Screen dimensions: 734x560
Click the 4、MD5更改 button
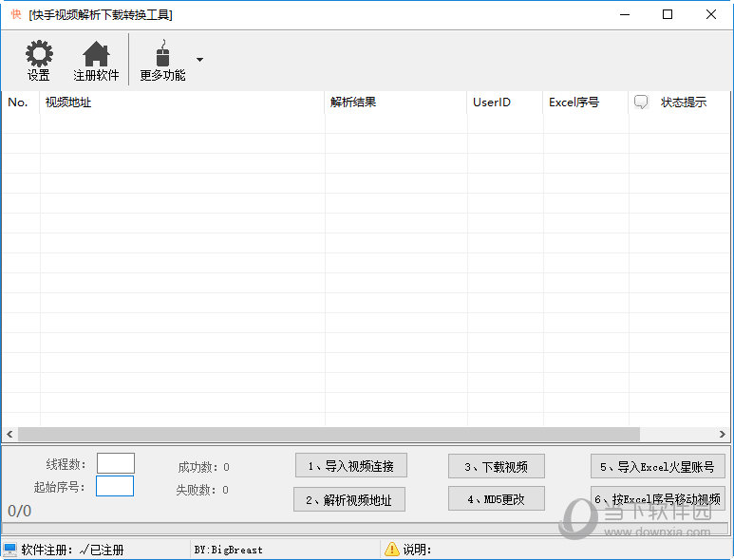tap(497, 498)
